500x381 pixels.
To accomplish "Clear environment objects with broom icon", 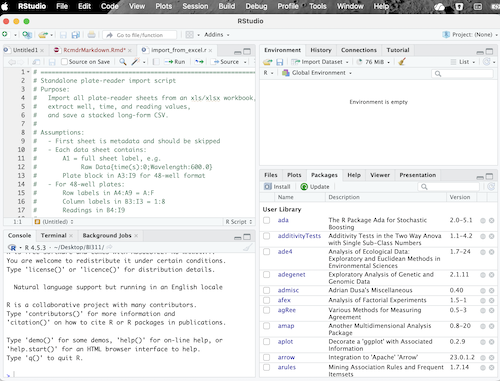I will [x=402, y=62].
